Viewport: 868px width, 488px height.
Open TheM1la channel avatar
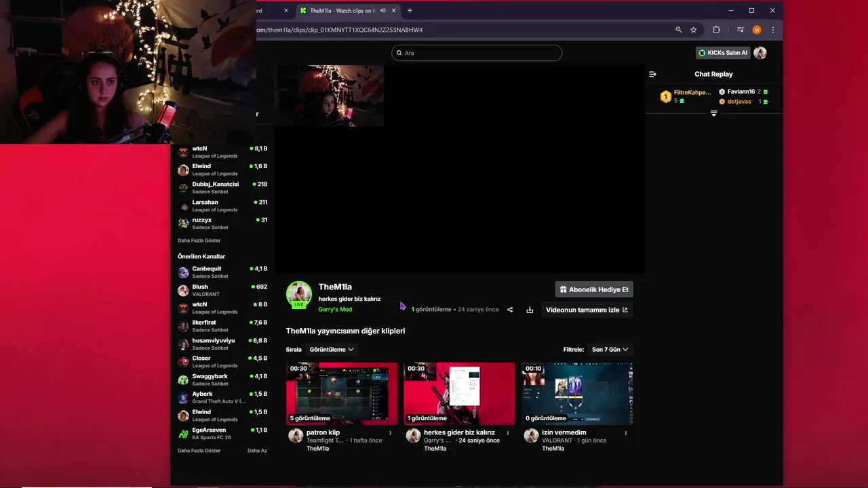[299, 294]
